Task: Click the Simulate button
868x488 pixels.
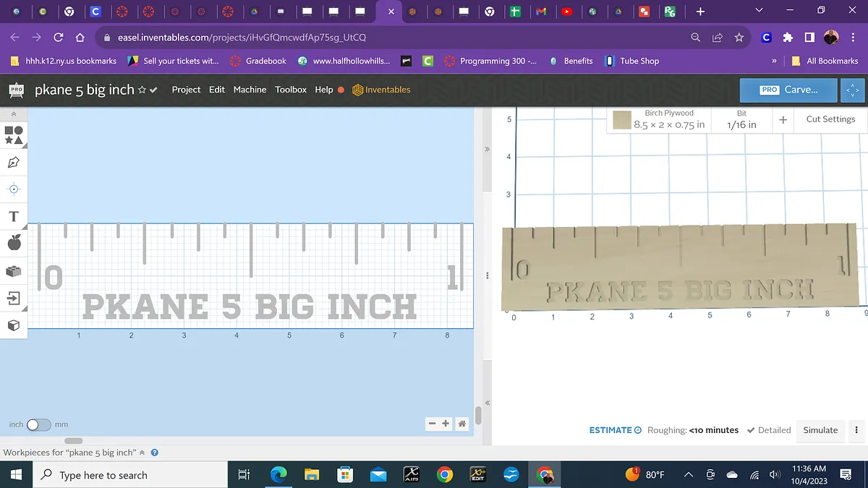Action: pyautogui.click(x=820, y=430)
